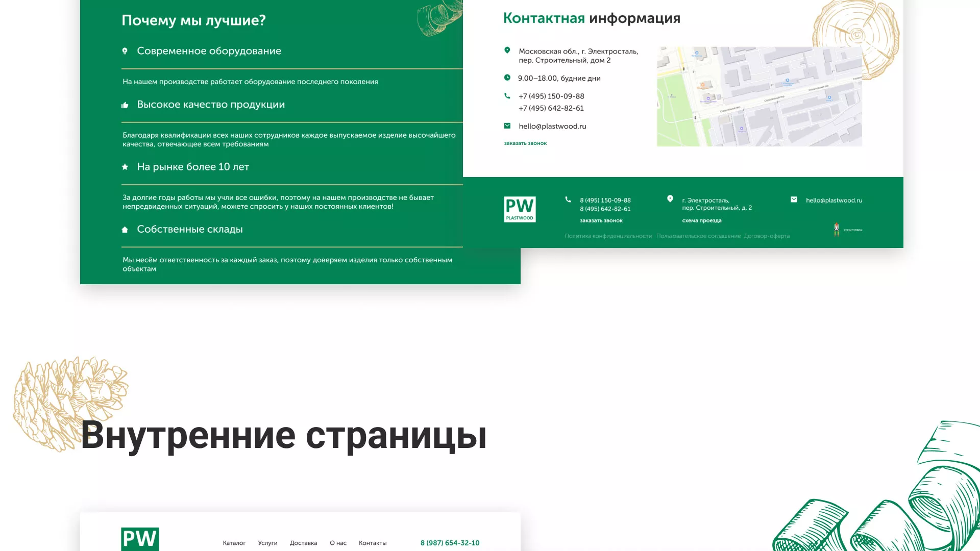Viewport: 980px width, 551px height.
Task: Open схема проезда in footer
Action: (702, 220)
